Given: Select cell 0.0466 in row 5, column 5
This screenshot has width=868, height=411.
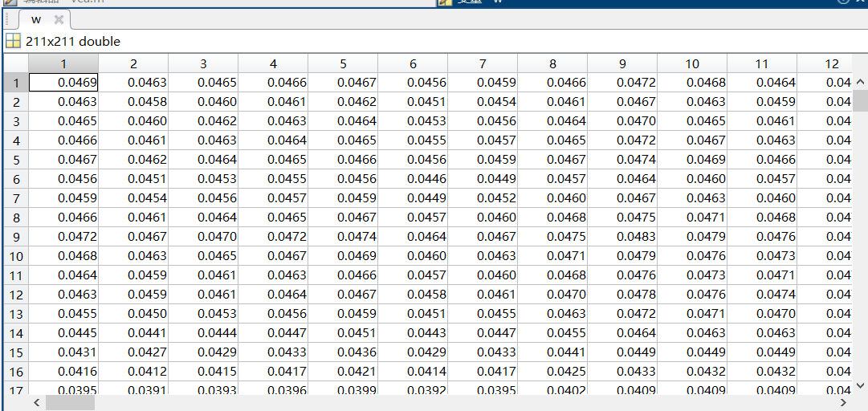Looking at the screenshot, I should [x=343, y=160].
